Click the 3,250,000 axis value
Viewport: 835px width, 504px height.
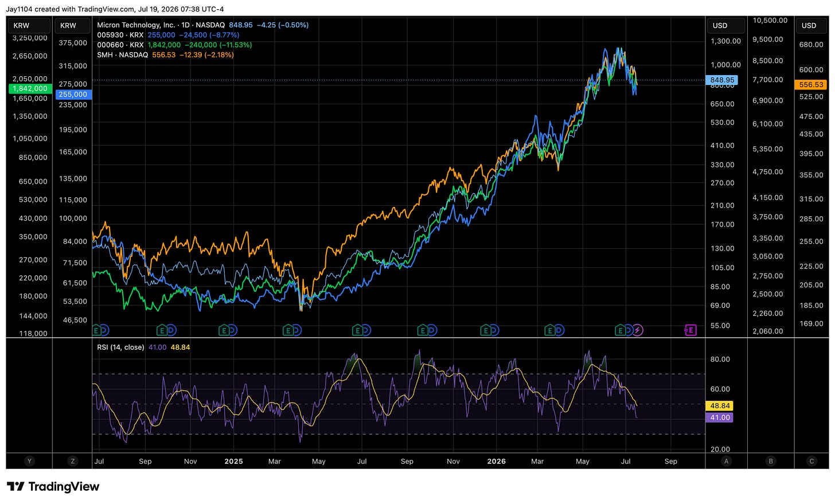(29, 38)
